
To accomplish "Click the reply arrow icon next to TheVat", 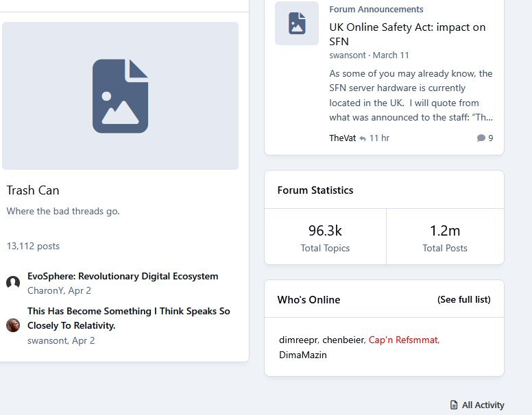I will [x=363, y=138].
